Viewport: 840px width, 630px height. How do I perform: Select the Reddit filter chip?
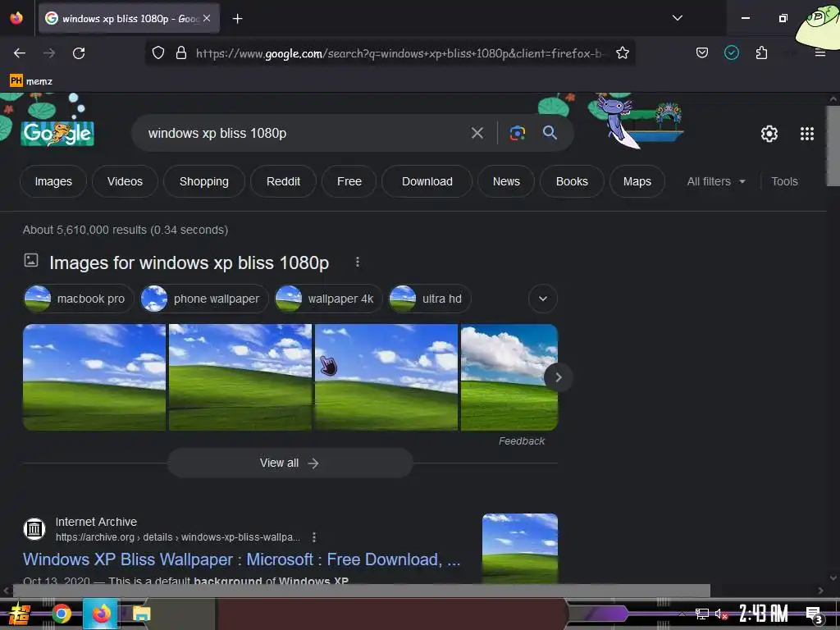[x=283, y=181]
